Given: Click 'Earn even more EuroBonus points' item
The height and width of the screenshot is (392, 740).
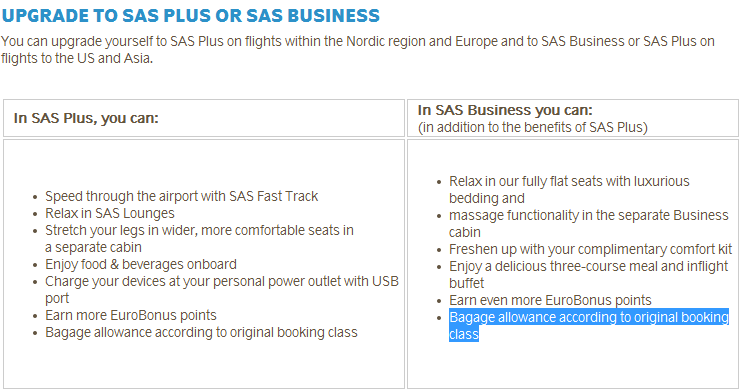Looking at the screenshot, I should tap(550, 300).
